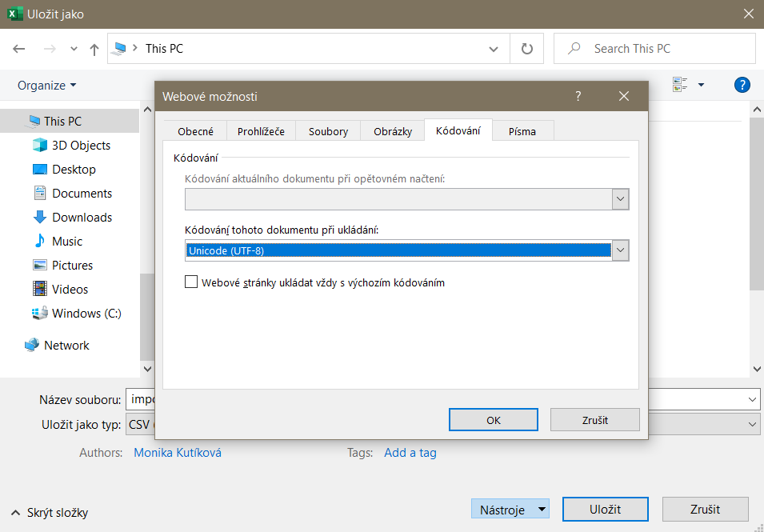Refresh the This PC location
764x532 pixels.
pyautogui.click(x=526, y=49)
